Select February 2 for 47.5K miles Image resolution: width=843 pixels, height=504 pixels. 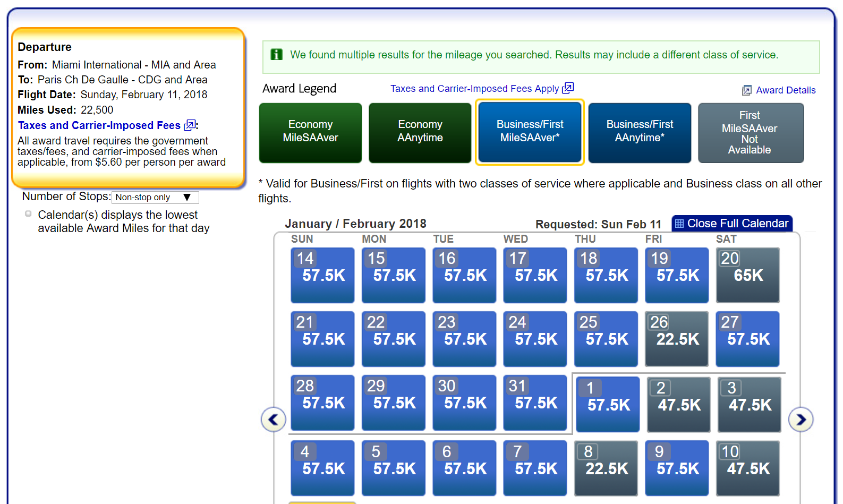678,405
